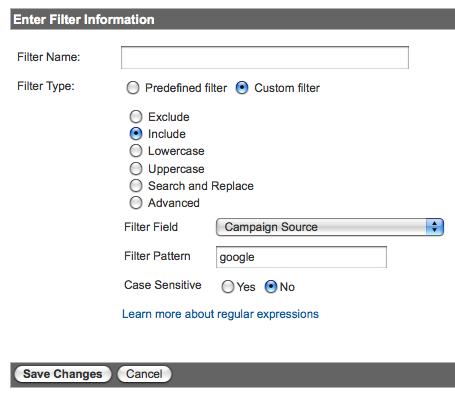Image resolution: width=455 pixels, height=398 pixels.
Task: Click the Save Changes button
Action: (63, 374)
